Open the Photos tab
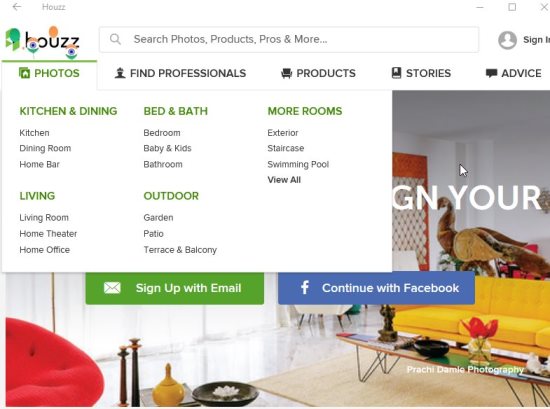The width and height of the screenshot is (550, 409). click(x=49, y=73)
